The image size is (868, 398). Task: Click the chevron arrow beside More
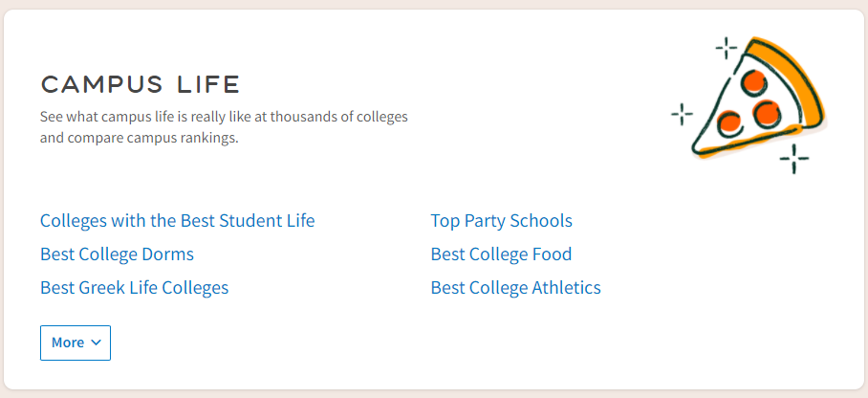coord(96,343)
